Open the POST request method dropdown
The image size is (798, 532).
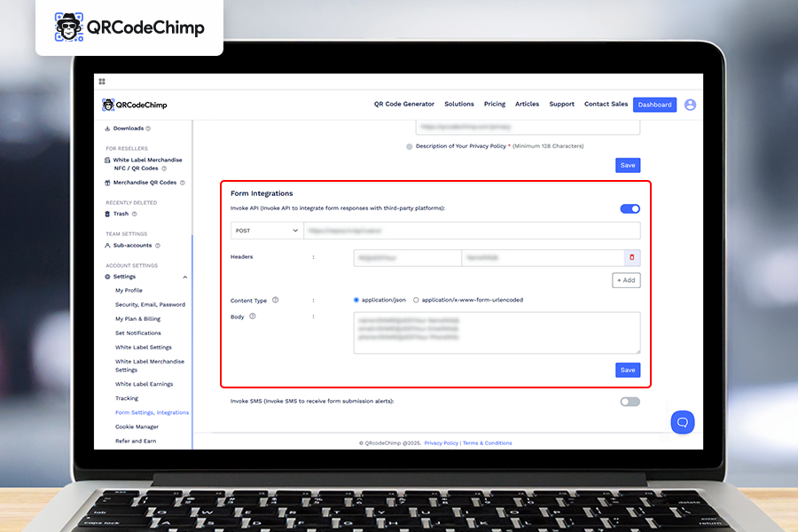click(x=266, y=231)
